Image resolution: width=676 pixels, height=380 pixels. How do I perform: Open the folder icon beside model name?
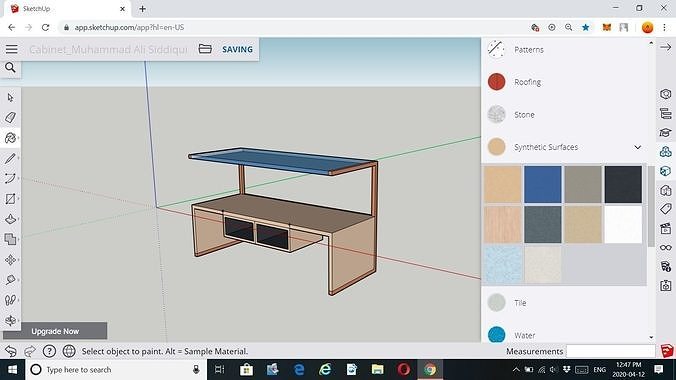tap(205, 49)
